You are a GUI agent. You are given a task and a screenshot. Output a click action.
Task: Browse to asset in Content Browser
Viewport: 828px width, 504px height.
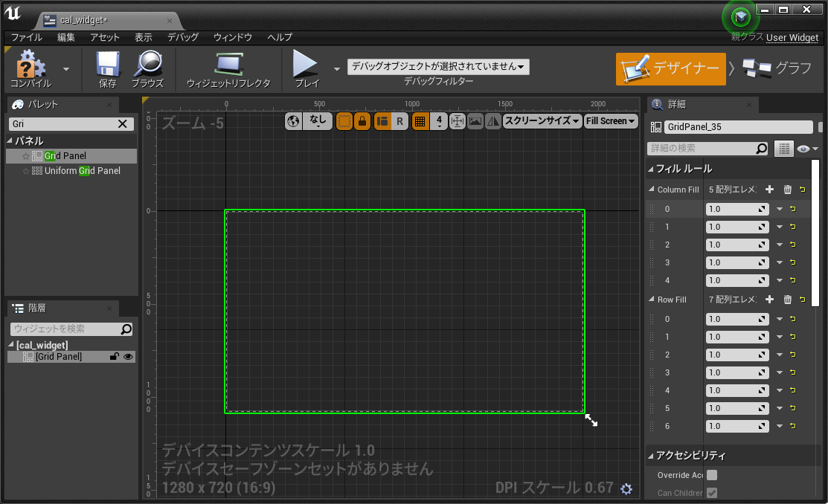(147, 69)
